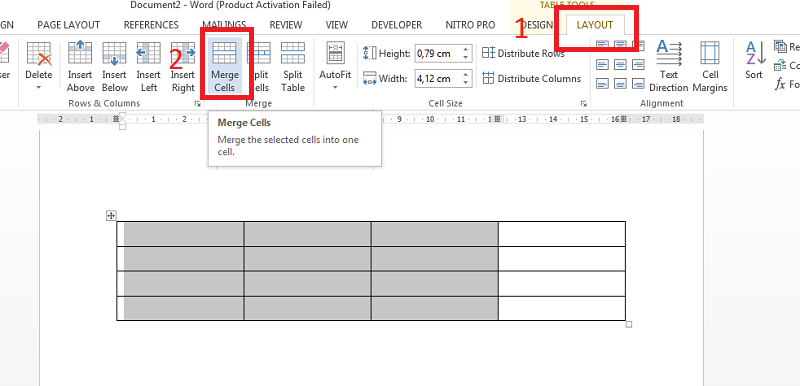
Task: Open the Cell Size dialog launcher
Action: click(583, 104)
